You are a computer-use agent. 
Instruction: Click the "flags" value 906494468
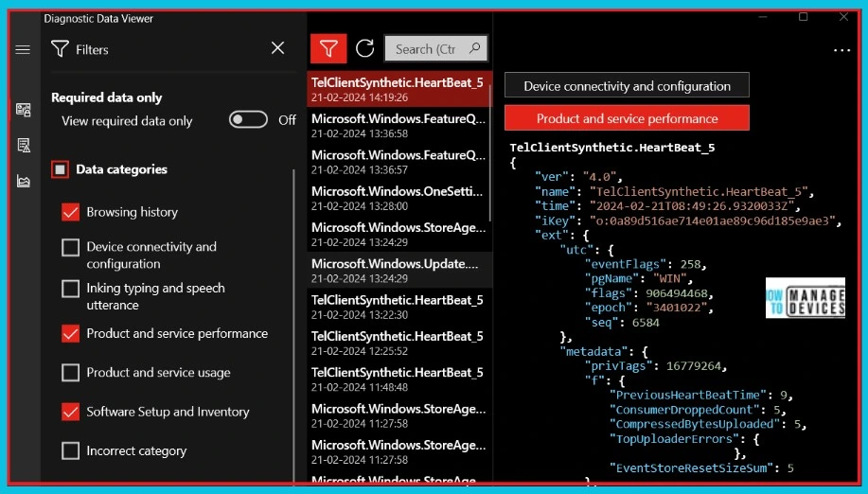(x=677, y=293)
